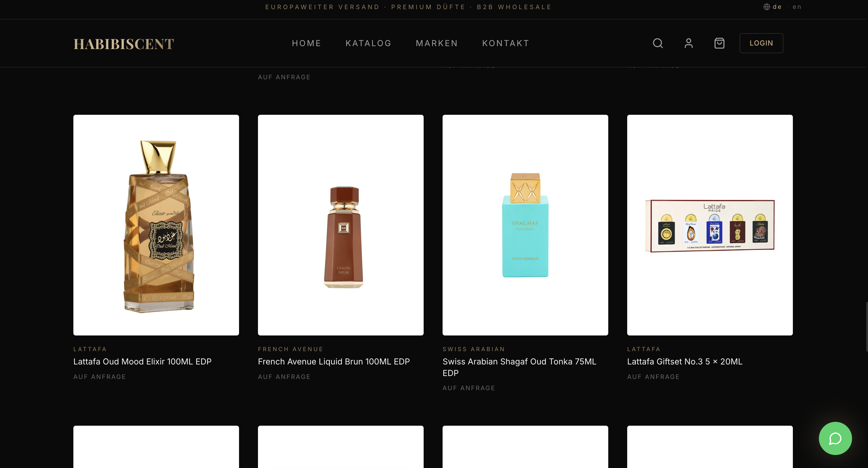
Task: Go to the HOME menu item
Action: (306, 43)
